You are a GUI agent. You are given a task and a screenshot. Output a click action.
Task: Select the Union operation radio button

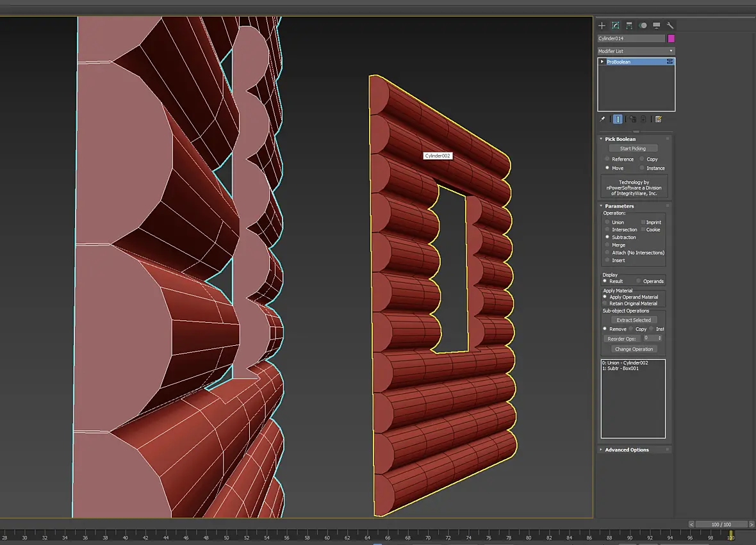pyautogui.click(x=607, y=222)
